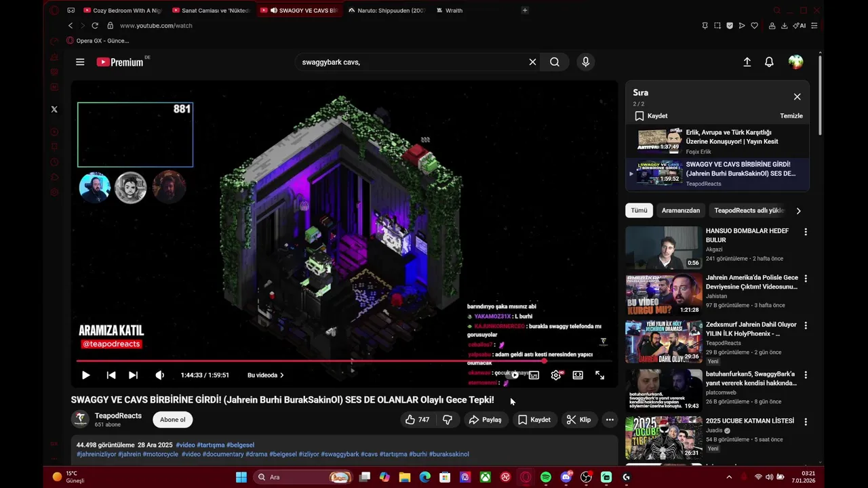Subscribe with 'Abone ol' button
The height and width of the screenshot is (488, 868).
coord(172,420)
